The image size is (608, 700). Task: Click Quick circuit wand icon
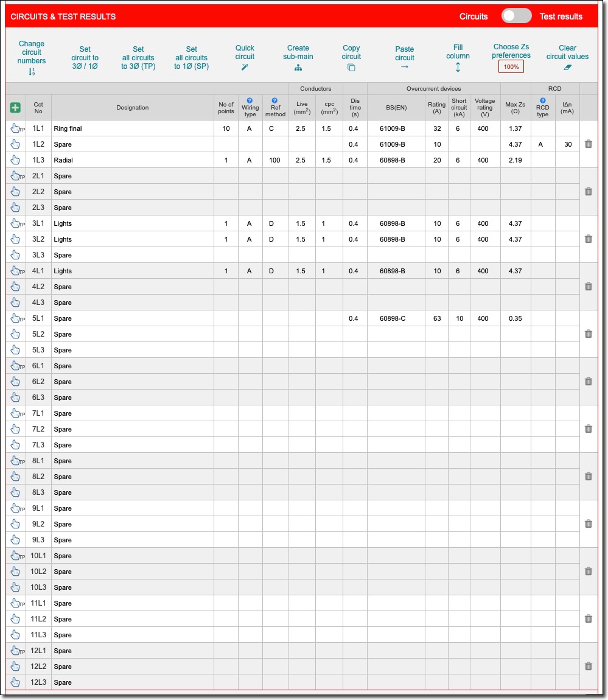click(x=245, y=67)
